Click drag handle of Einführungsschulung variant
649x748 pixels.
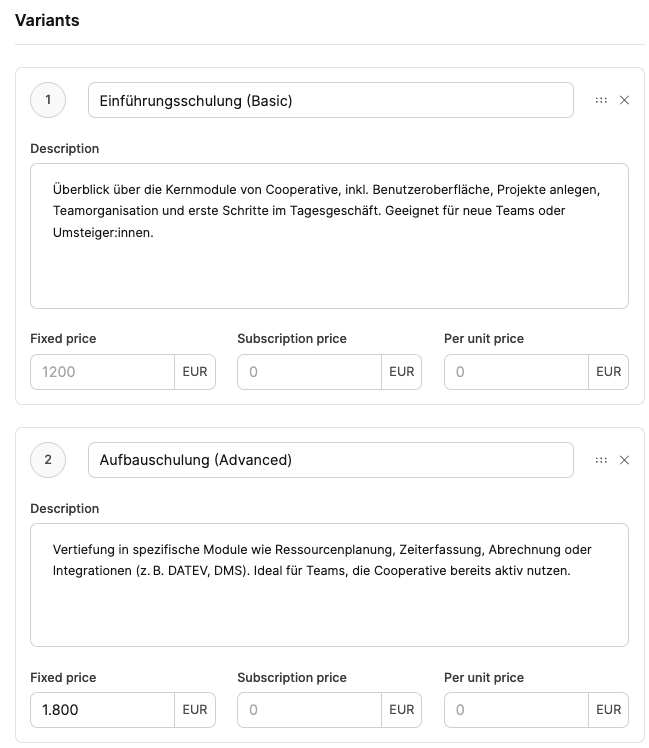click(601, 100)
